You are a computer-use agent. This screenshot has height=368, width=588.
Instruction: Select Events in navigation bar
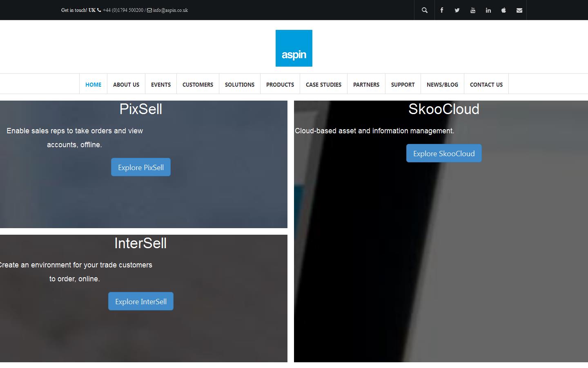(161, 85)
